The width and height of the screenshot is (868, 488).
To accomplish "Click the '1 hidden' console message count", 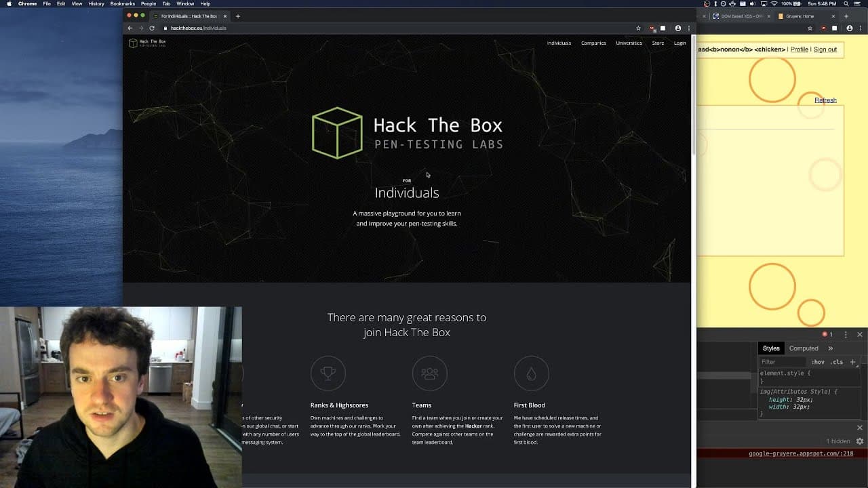I will (838, 441).
